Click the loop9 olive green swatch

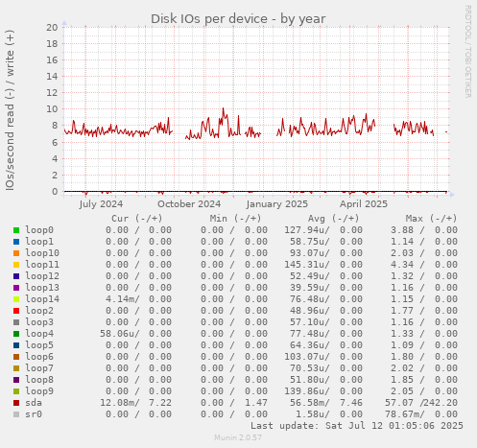coord(16,391)
